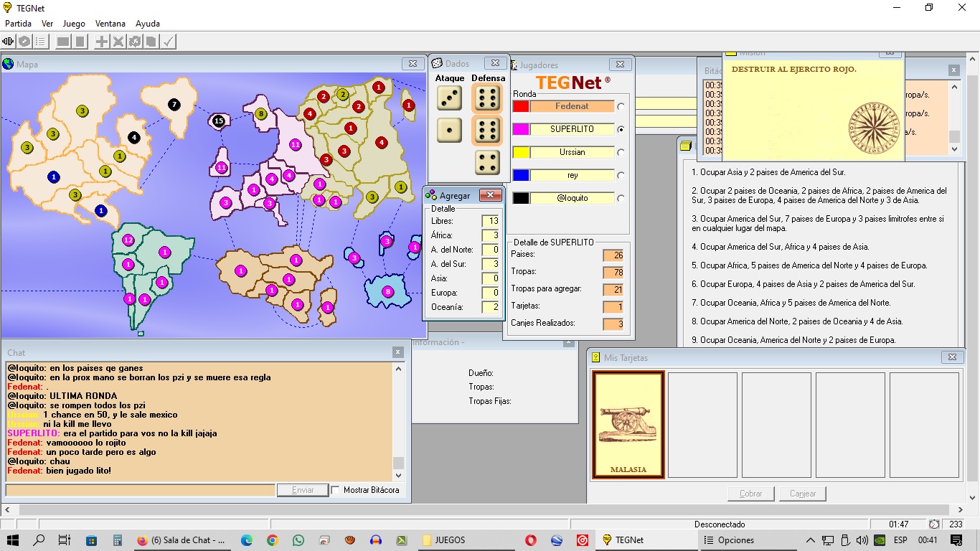The image size is (980, 551).
Task: Open the Opciones taskbar window
Action: (746, 540)
